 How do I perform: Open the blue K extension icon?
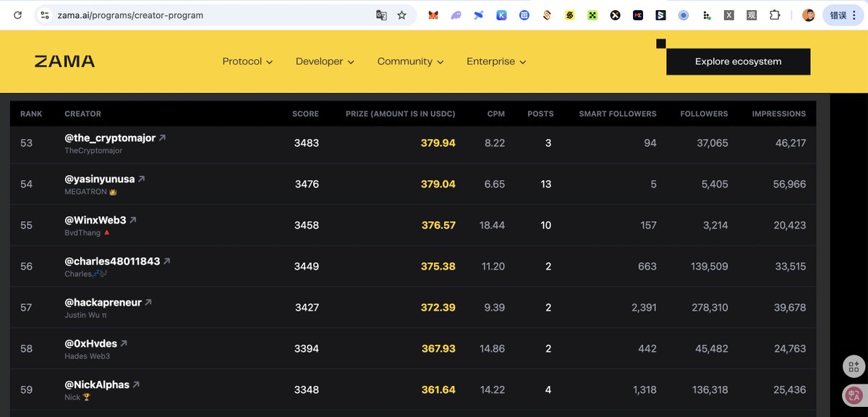[501, 14]
